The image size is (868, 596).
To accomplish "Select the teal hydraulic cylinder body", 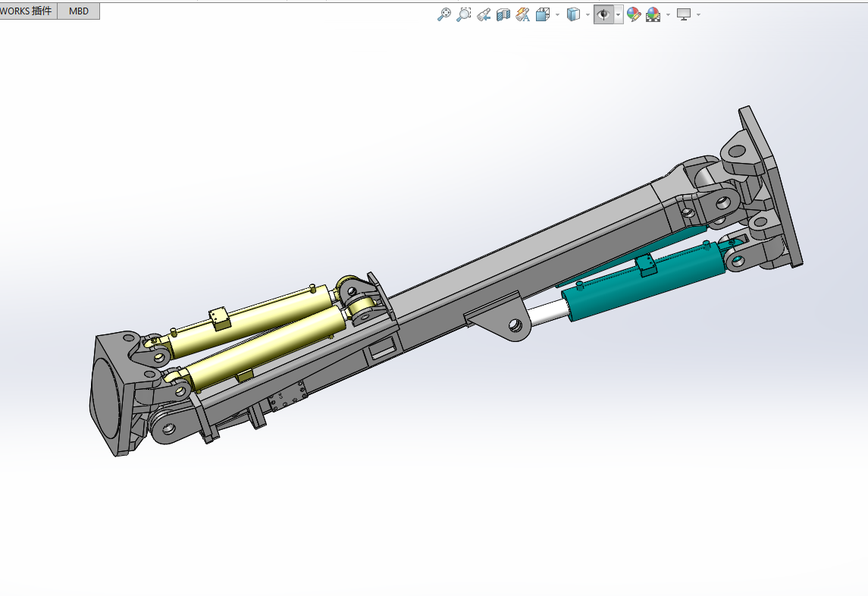I will (x=645, y=283).
